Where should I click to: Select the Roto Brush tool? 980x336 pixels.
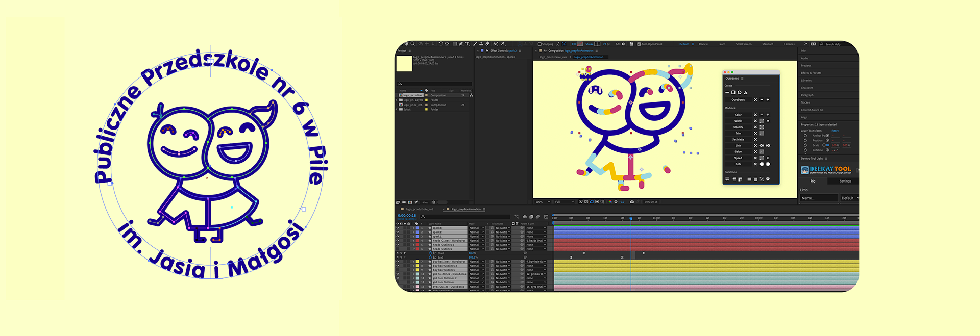(x=495, y=44)
